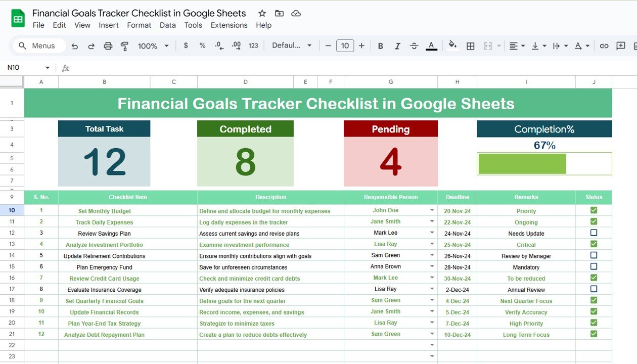The image size is (637, 364).
Task: Check status for Plan Emergency Fund
Action: click(594, 266)
